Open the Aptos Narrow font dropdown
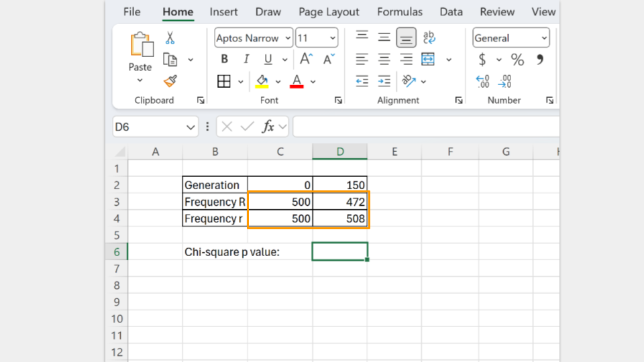This screenshot has width=644, height=362. pos(288,38)
